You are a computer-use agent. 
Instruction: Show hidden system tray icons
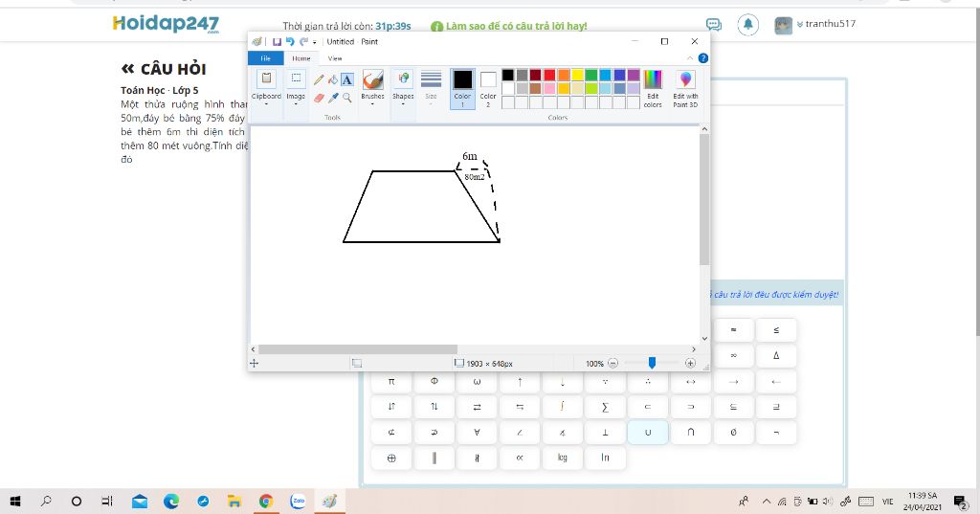point(767,501)
